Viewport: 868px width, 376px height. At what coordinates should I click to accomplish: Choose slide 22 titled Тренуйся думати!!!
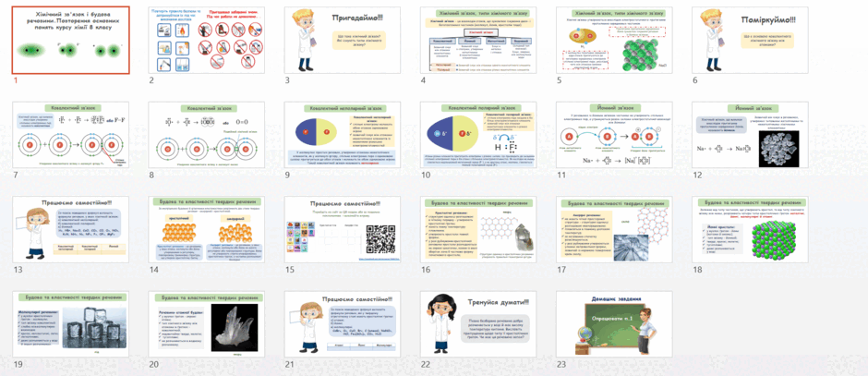(478, 324)
